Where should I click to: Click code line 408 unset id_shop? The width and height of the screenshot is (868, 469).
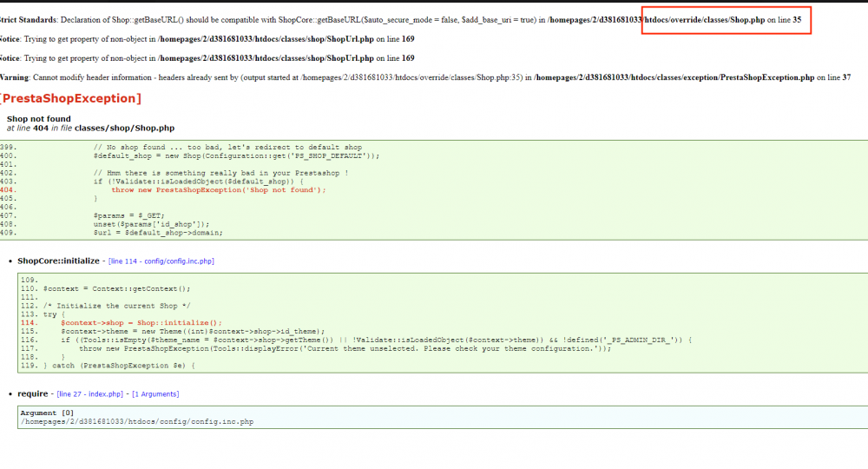[x=151, y=224]
